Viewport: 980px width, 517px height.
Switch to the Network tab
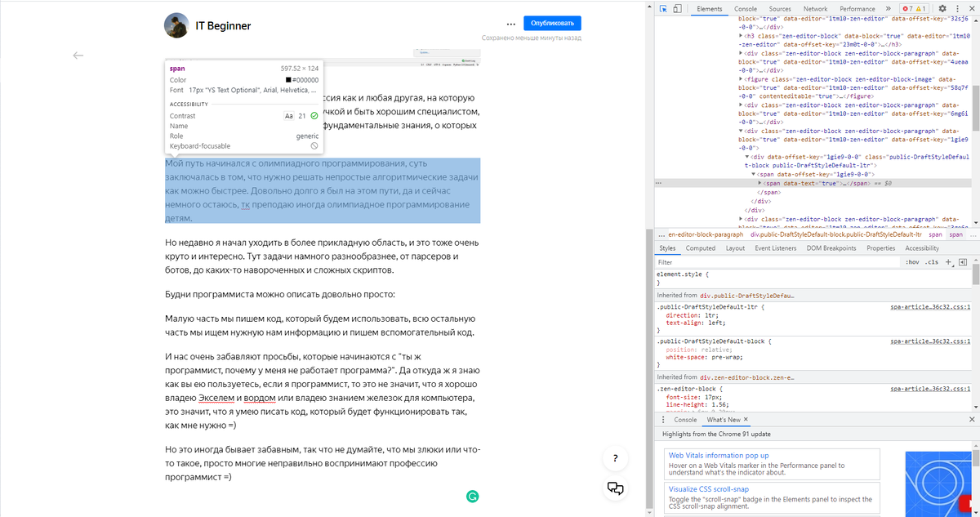click(x=815, y=9)
